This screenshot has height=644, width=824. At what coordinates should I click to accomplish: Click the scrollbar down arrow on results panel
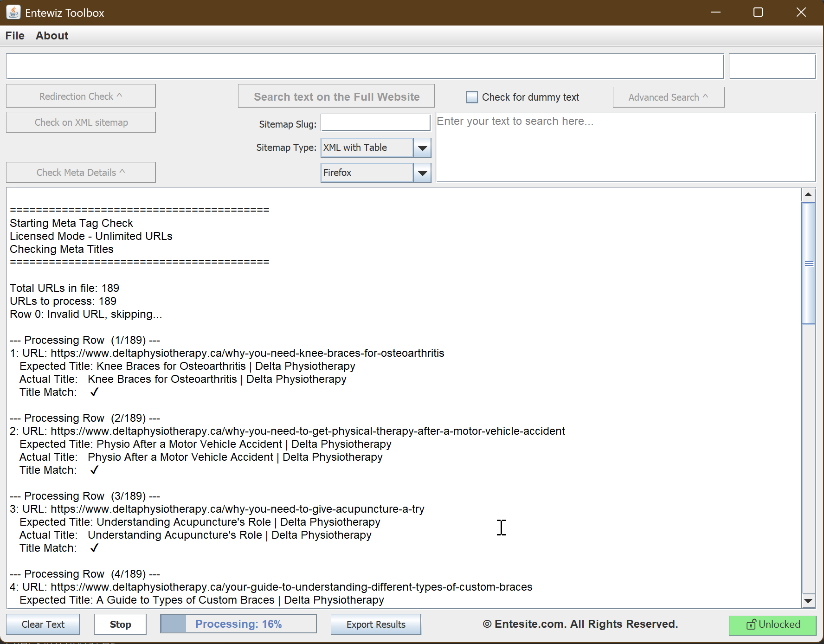(809, 600)
